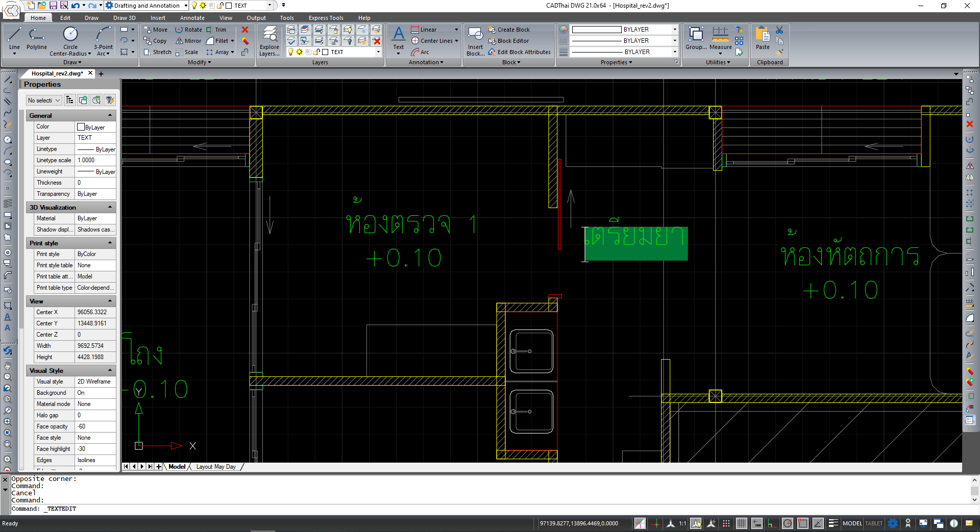Select the Hospital_rev2.dwg document tab

(57, 73)
